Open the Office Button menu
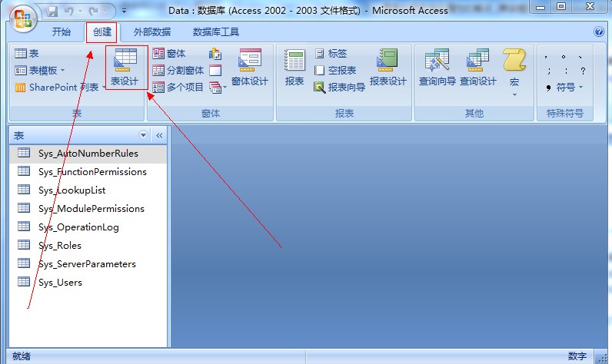This screenshot has height=364, width=612. [x=22, y=18]
